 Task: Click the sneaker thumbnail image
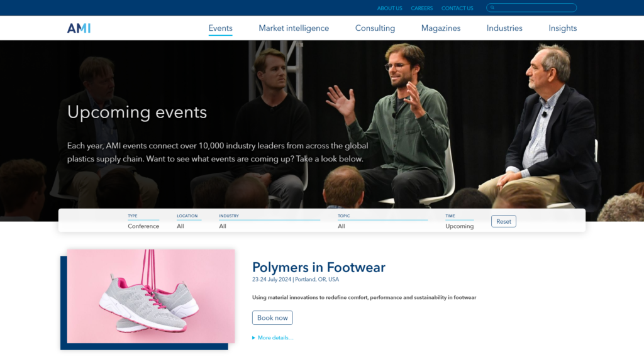click(151, 296)
